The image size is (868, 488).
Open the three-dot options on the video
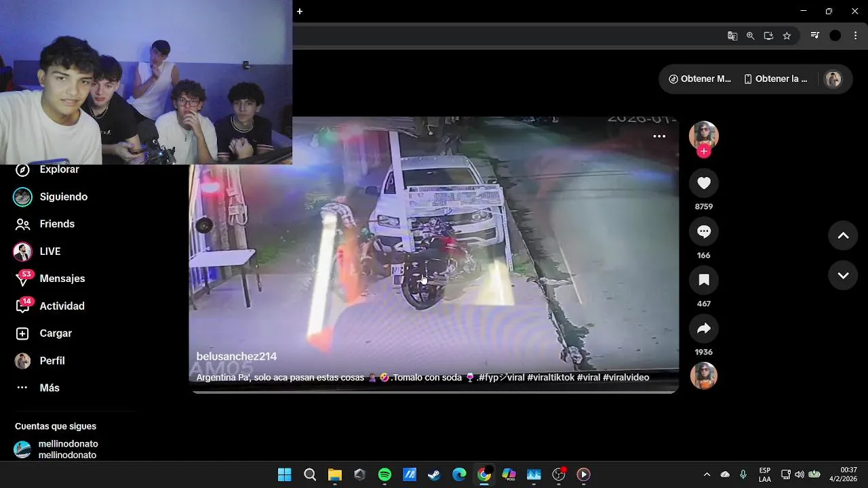[659, 136]
